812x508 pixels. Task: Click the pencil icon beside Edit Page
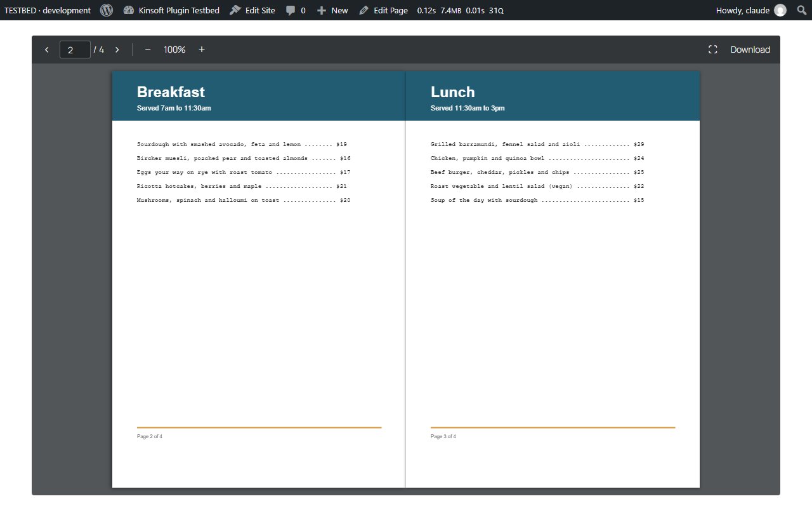point(363,10)
